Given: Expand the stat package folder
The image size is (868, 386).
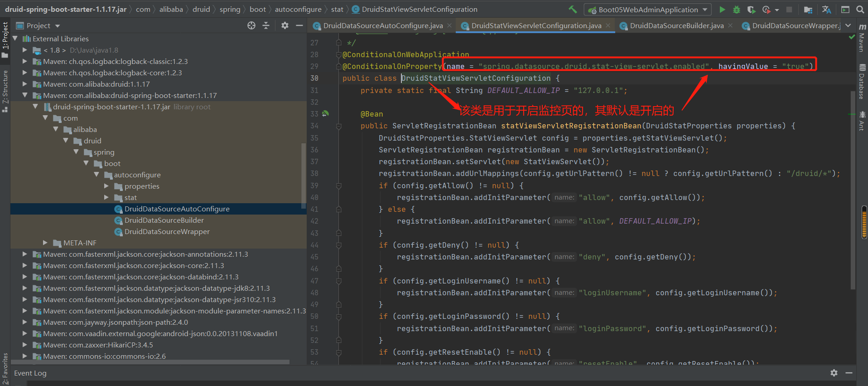Looking at the screenshot, I should click(106, 197).
